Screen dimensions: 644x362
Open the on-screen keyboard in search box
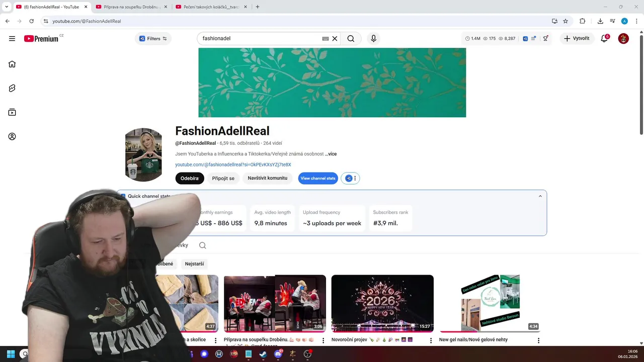pos(326,39)
